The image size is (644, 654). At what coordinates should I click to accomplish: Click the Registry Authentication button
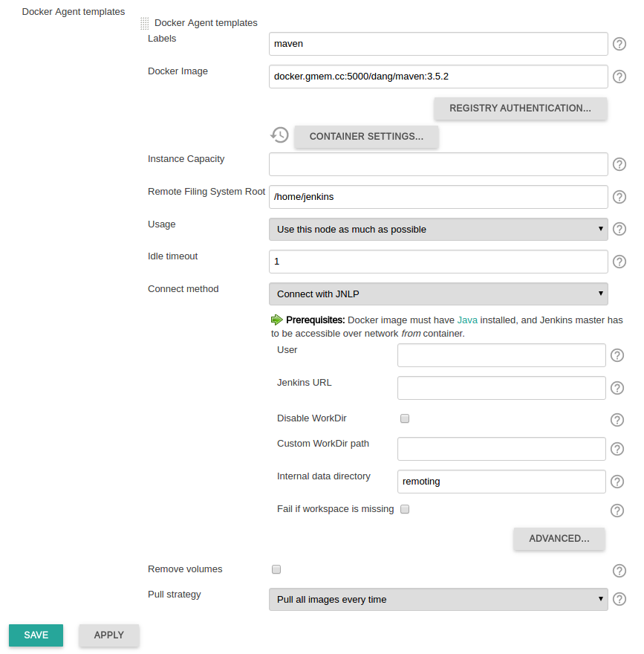pos(520,109)
